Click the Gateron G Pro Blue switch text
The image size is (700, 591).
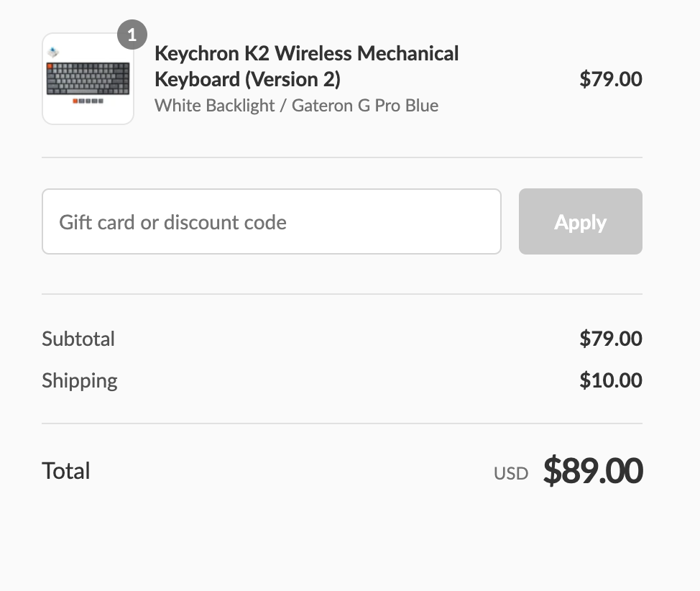(x=365, y=106)
